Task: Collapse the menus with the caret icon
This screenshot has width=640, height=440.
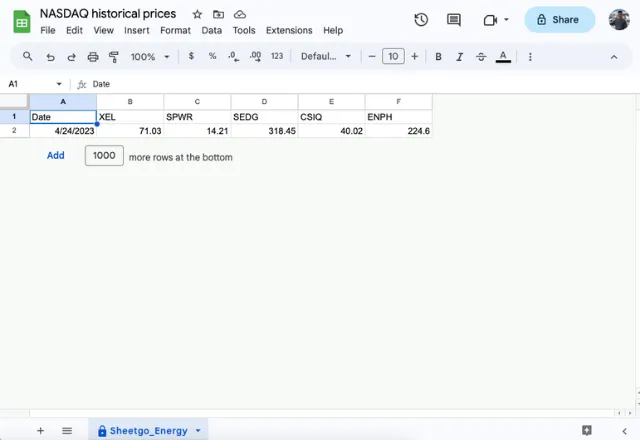Action: [x=614, y=57]
